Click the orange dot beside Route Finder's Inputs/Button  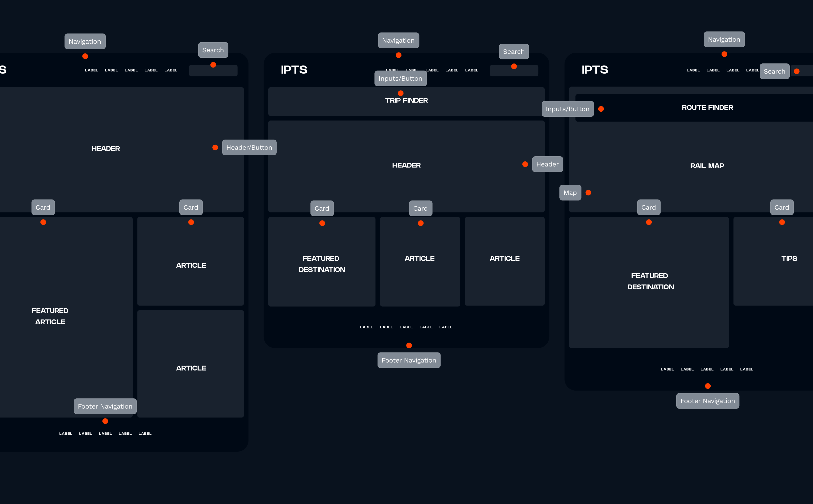[x=601, y=109]
